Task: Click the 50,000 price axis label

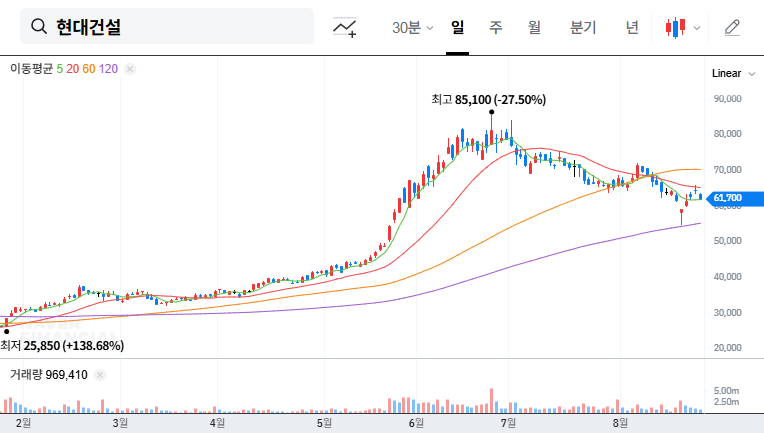Action: coord(727,241)
